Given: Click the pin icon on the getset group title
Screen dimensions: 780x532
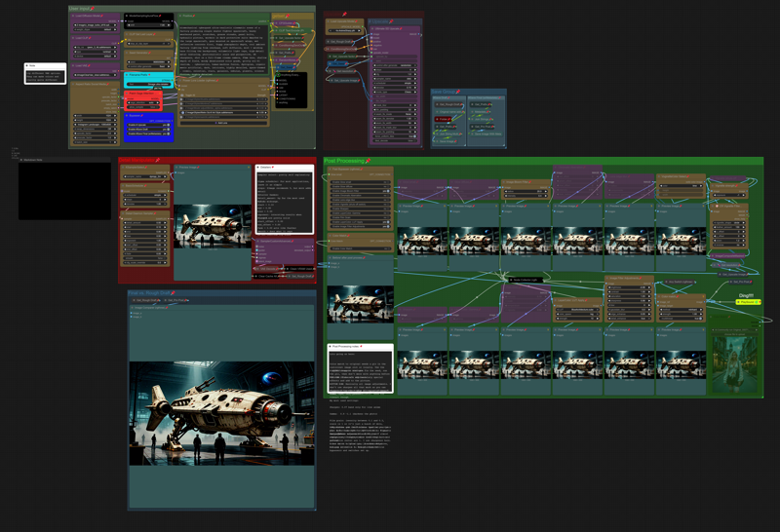Looking at the screenshot, I should click(x=288, y=16).
